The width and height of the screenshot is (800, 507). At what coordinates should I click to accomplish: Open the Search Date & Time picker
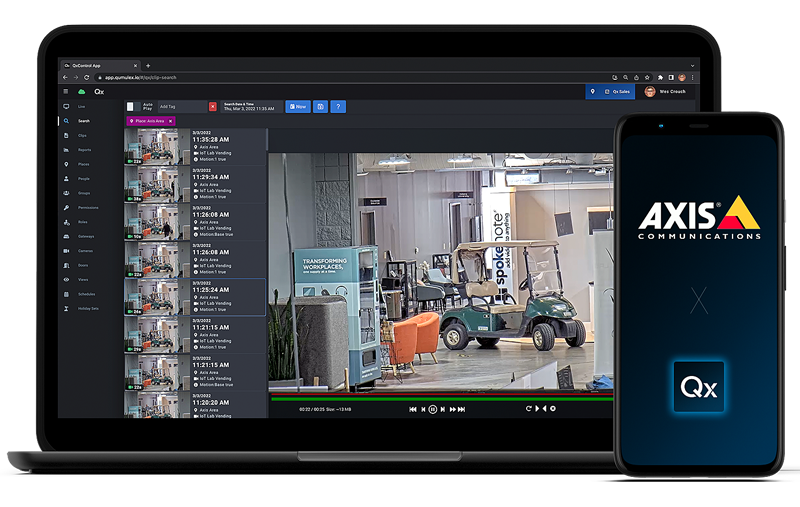[250, 106]
